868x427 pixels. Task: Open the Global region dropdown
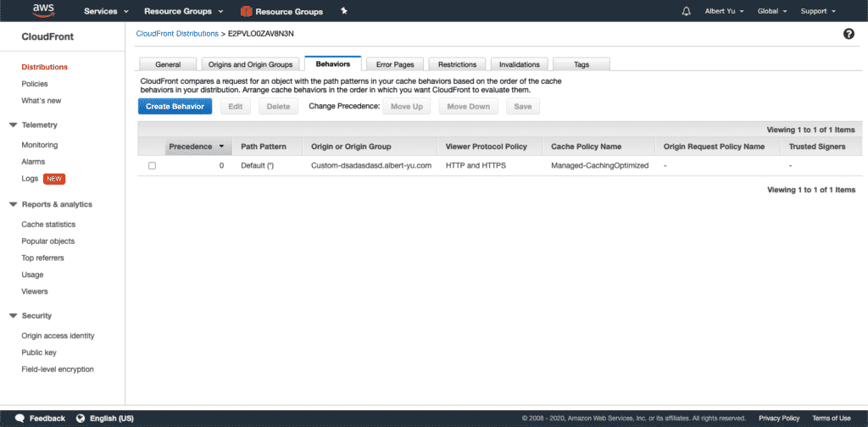(x=772, y=11)
